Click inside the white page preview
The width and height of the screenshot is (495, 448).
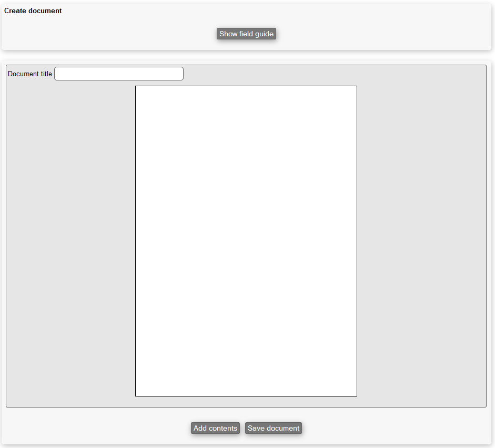click(246, 241)
